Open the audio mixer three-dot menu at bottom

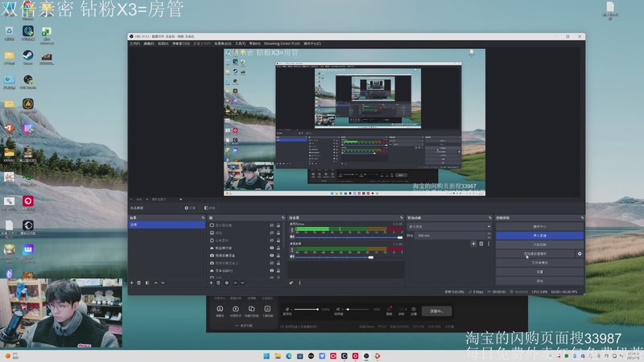[x=299, y=283]
